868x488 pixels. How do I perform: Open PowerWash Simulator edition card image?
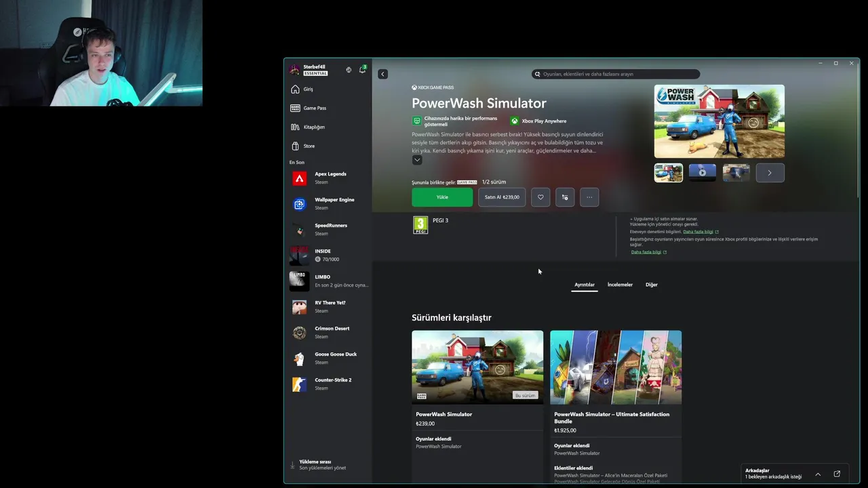point(477,367)
